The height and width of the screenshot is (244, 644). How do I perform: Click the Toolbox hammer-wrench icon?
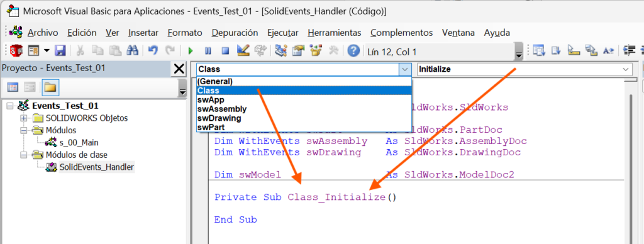tap(334, 51)
